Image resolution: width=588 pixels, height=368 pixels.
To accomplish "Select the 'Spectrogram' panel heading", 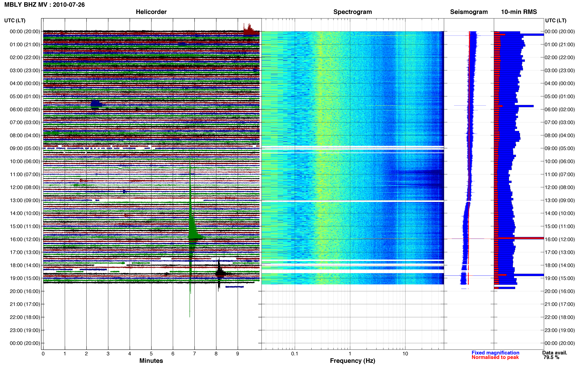I will tap(352, 12).
